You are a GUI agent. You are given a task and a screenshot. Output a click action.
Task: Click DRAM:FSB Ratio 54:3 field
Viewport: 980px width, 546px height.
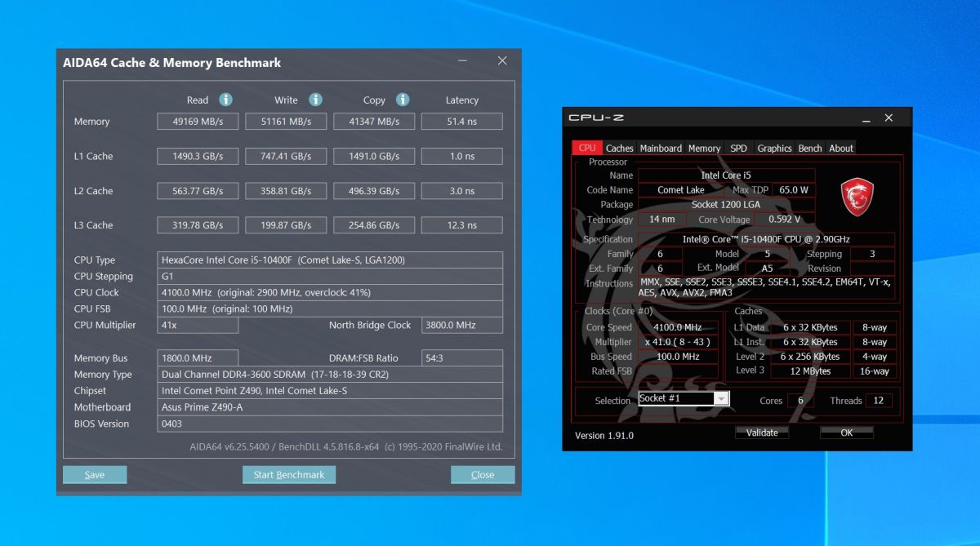coord(462,358)
